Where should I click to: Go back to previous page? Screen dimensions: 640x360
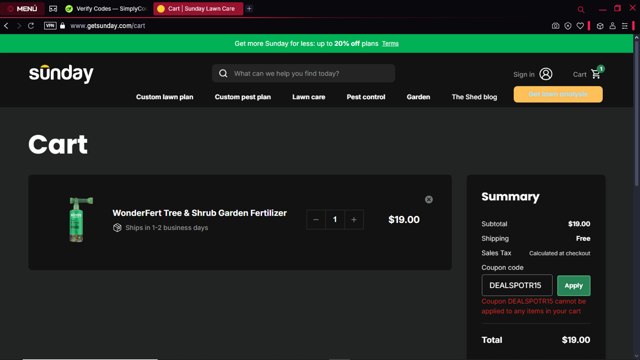point(6,26)
